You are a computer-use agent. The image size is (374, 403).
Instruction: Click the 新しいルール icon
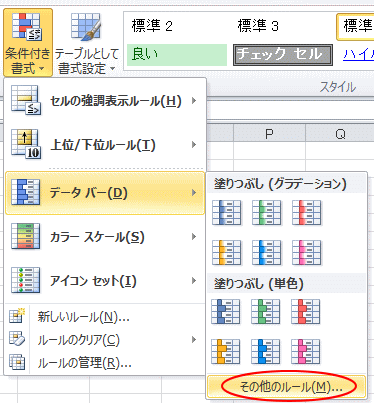tap(17, 316)
